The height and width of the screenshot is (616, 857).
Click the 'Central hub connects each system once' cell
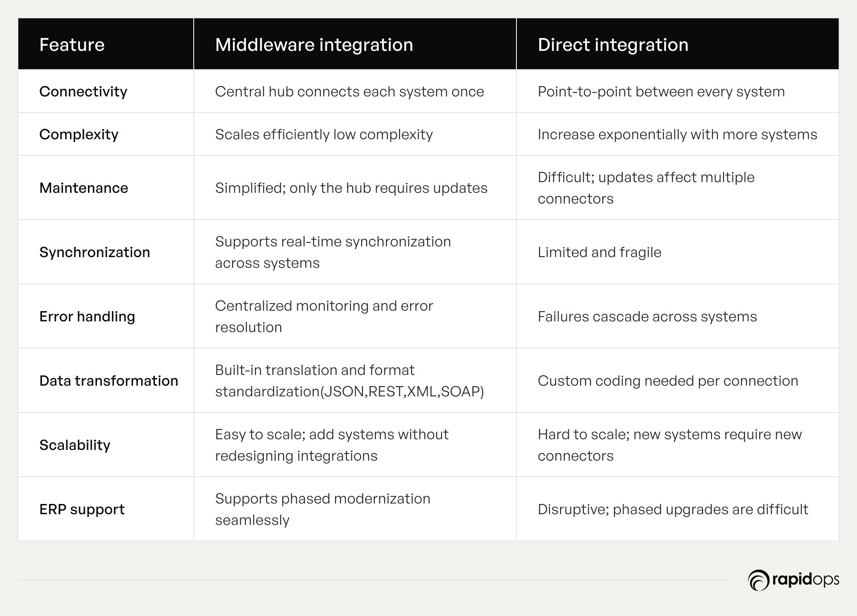(349, 92)
